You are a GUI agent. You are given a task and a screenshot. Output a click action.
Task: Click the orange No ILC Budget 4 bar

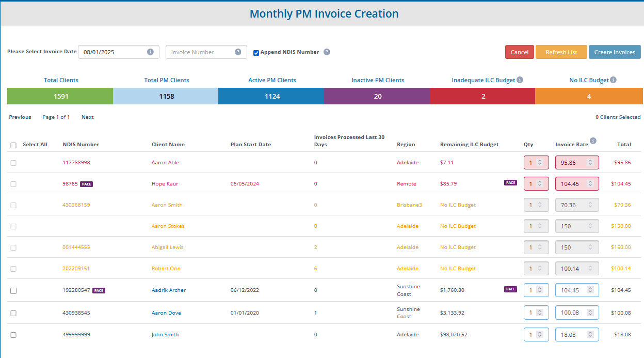589,96
